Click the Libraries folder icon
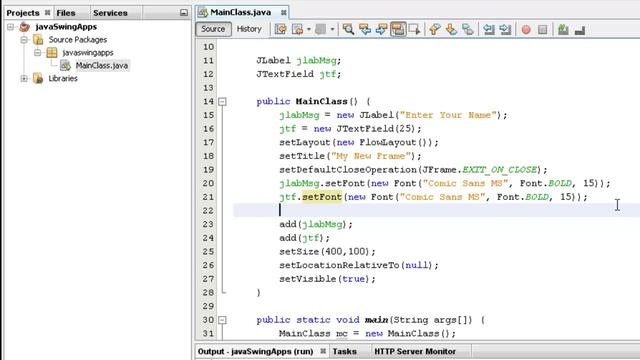This screenshot has height=360, width=640. (38, 78)
